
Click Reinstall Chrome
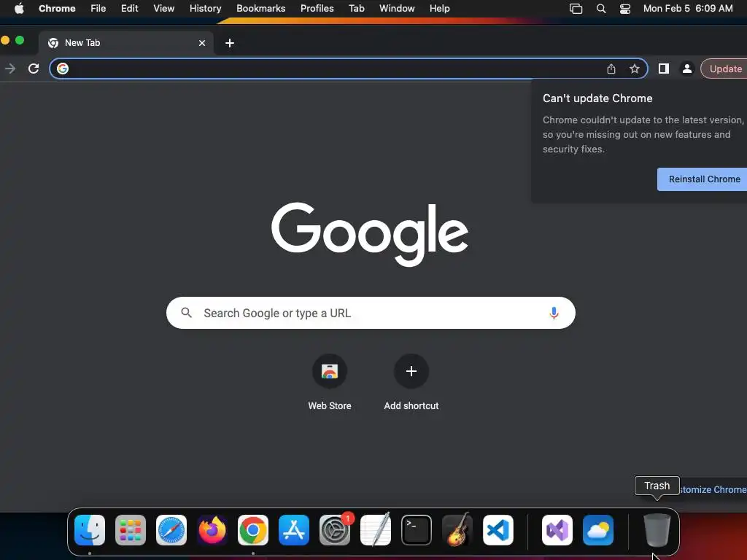click(704, 179)
